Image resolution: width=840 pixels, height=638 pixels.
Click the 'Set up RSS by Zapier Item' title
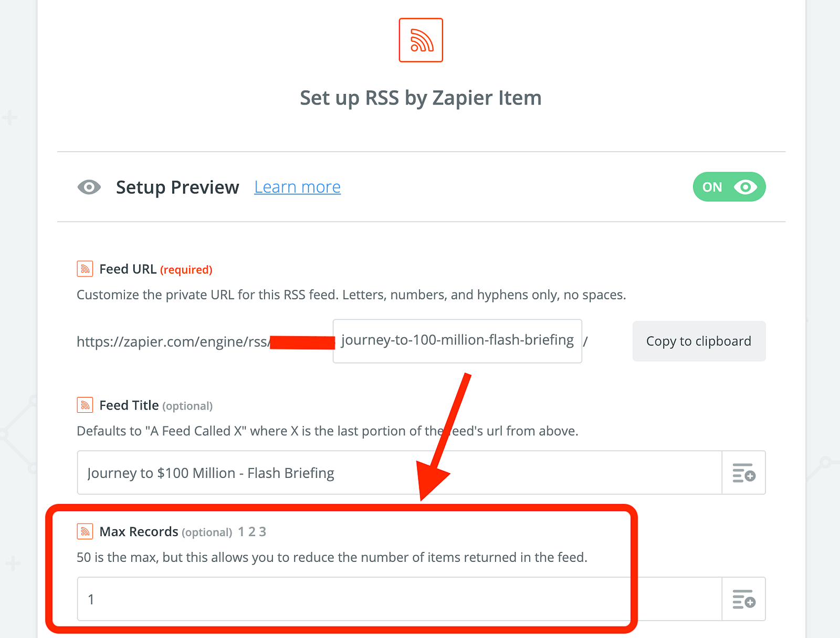(421, 98)
